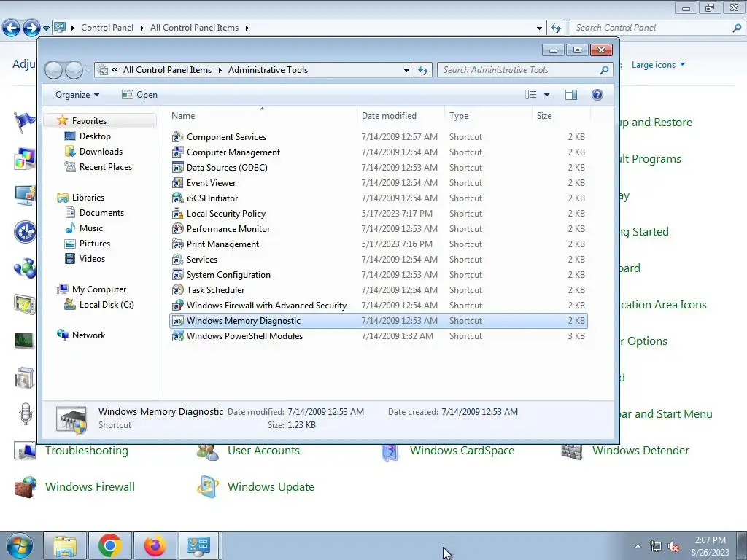The width and height of the screenshot is (747, 560).
Task: Open Firefox from the taskbar
Action: [x=155, y=545]
